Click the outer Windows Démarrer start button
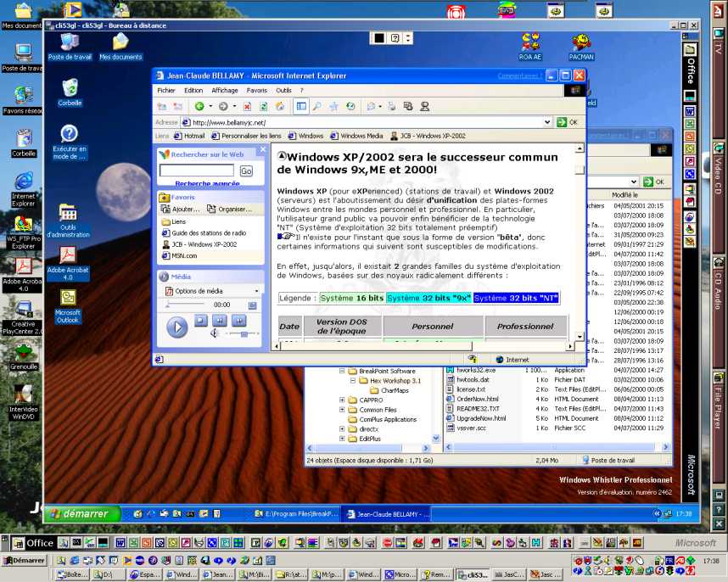Viewport: 728px width, 582px height. coord(24,561)
